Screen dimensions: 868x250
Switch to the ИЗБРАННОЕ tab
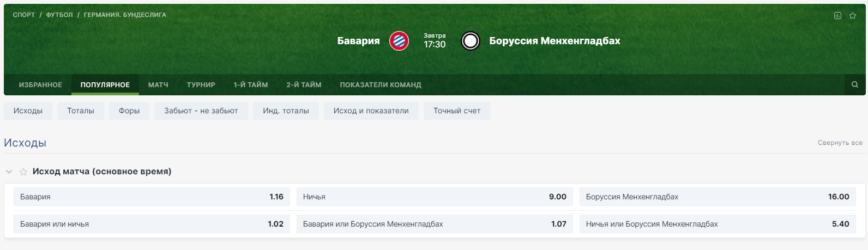point(40,85)
